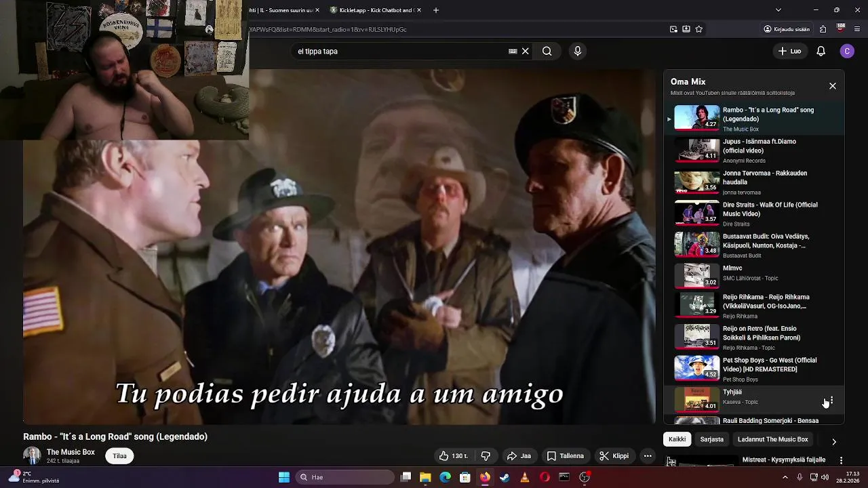Select the Sarjasta filter chip
The width and height of the screenshot is (868, 488).
(711, 439)
